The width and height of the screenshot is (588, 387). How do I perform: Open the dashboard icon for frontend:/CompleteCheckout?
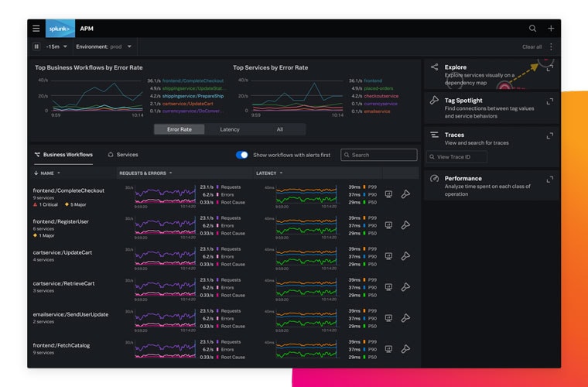(388, 194)
